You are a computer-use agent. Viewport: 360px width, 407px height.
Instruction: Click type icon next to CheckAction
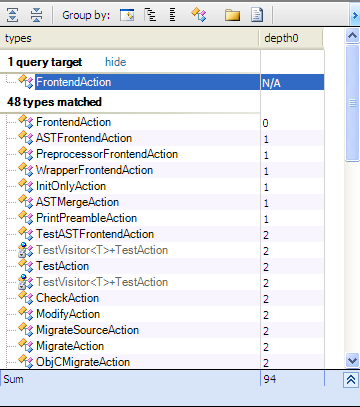26,298
